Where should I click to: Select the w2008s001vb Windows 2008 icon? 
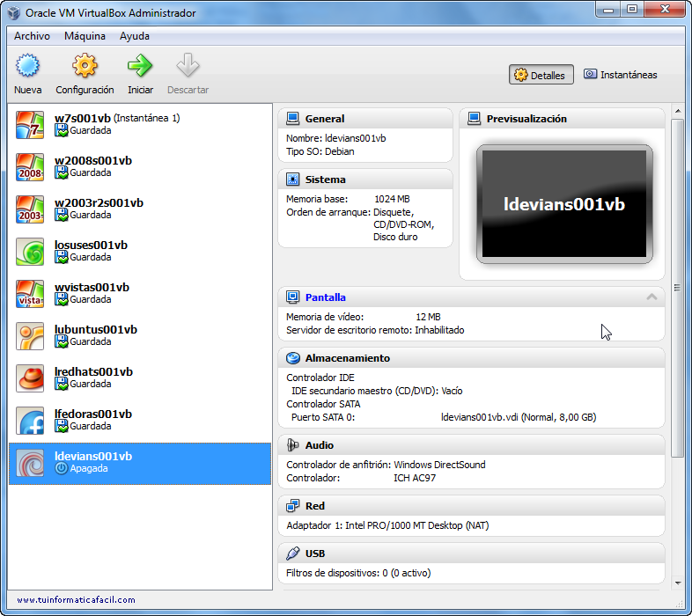click(x=30, y=167)
